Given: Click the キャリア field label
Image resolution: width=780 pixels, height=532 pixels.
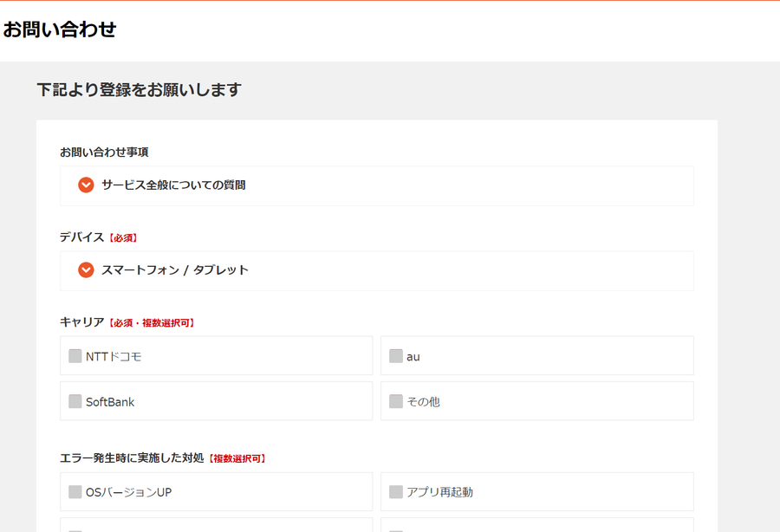Looking at the screenshot, I should 82,322.
